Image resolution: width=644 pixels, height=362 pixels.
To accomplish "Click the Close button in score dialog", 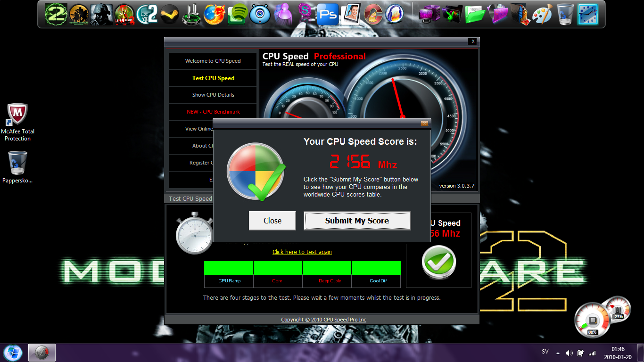I will click(272, 221).
